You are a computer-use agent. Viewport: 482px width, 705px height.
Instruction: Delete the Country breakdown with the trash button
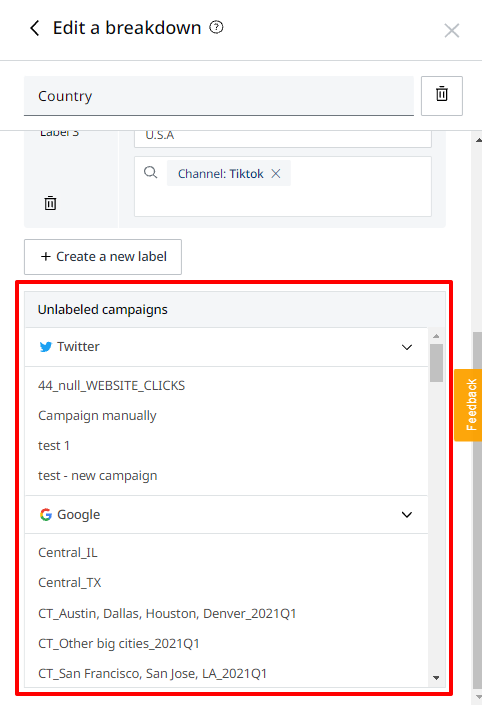click(442, 96)
